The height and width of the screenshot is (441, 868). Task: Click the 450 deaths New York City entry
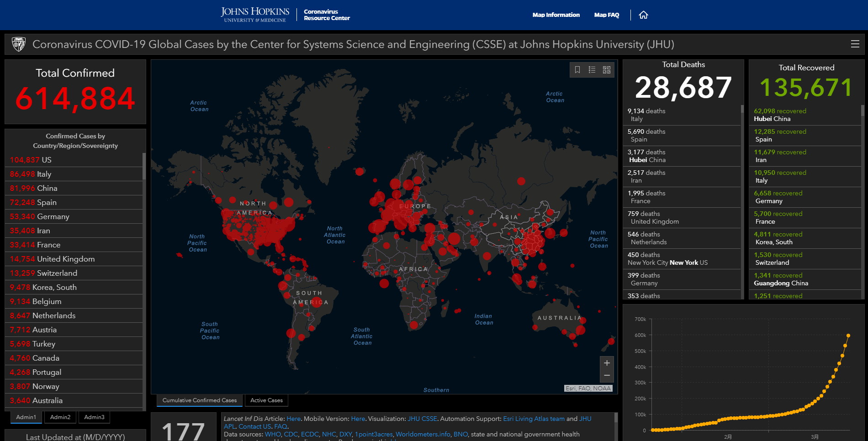[x=682, y=259]
